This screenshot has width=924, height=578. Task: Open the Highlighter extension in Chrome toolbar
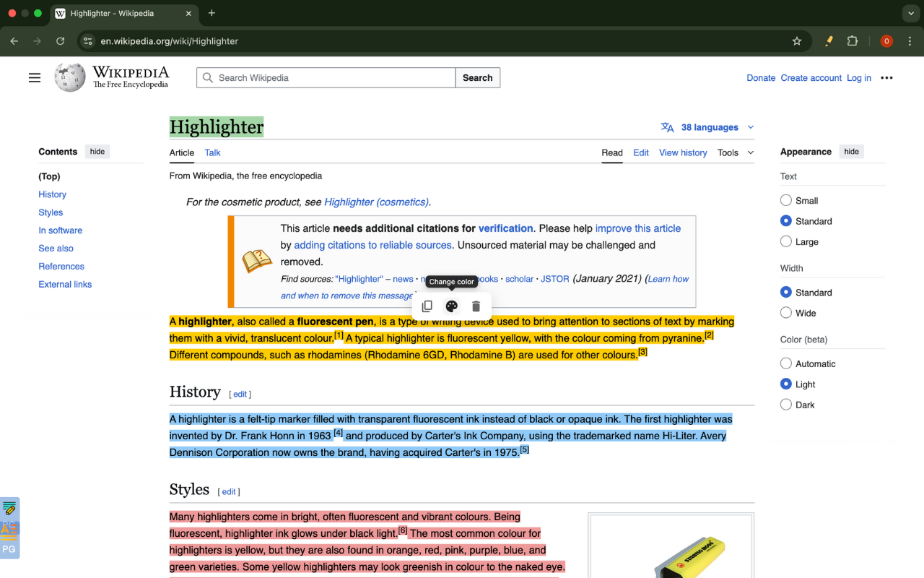[x=829, y=41]
